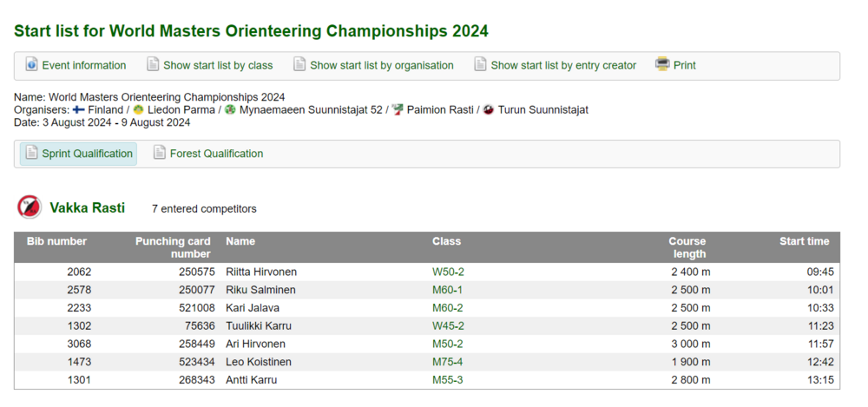Click the Event information icon
This screenshot has width=868, height=407.
coord(32,65)
